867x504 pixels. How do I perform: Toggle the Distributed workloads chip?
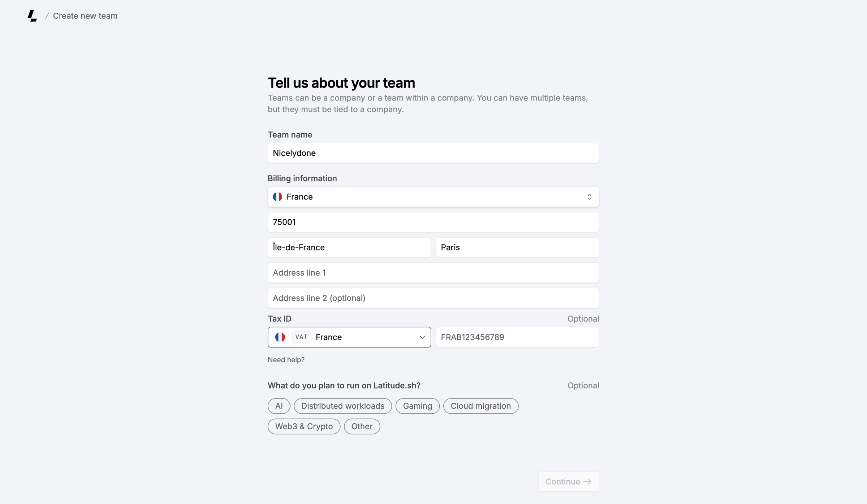point(343,406)
